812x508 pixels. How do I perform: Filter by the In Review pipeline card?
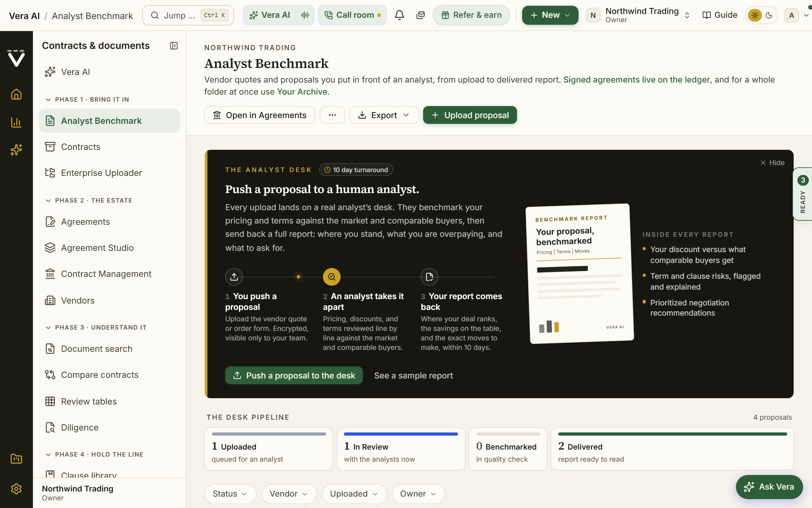401,449
